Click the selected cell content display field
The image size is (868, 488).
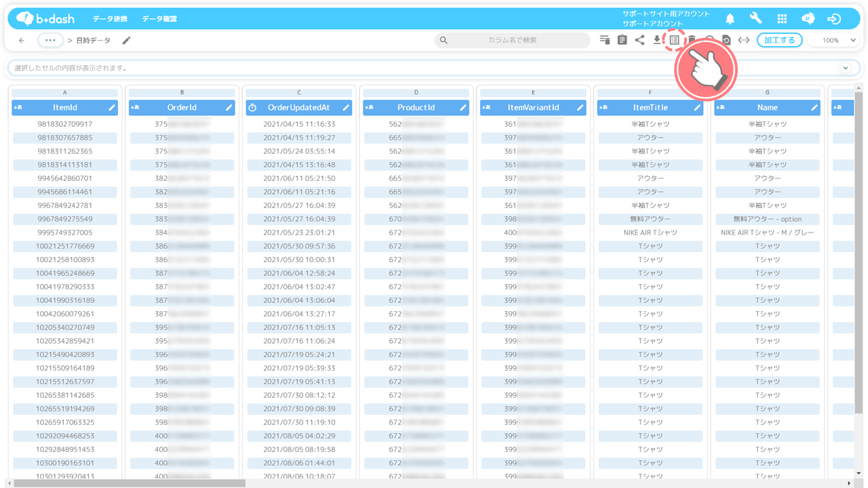click(434, 68)
